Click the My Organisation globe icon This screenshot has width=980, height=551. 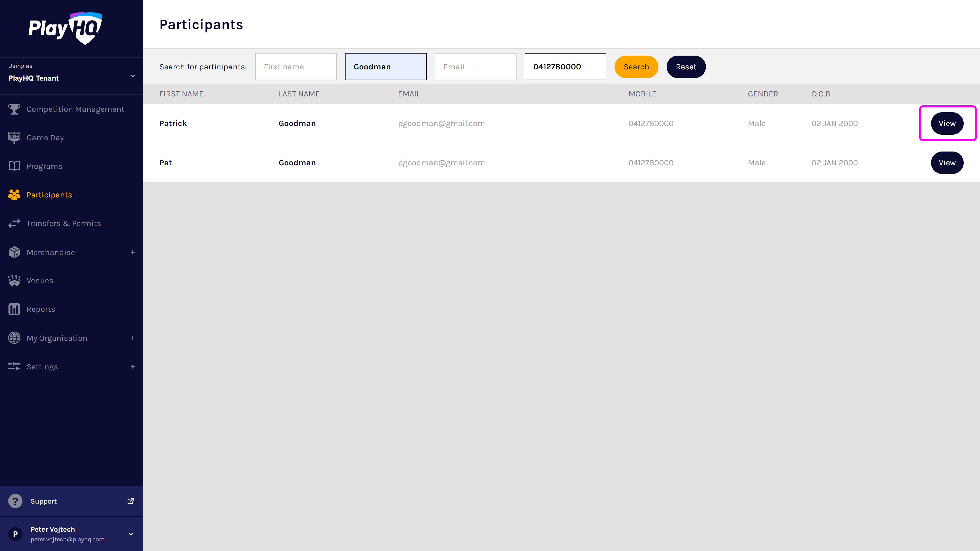click(14, 338)
